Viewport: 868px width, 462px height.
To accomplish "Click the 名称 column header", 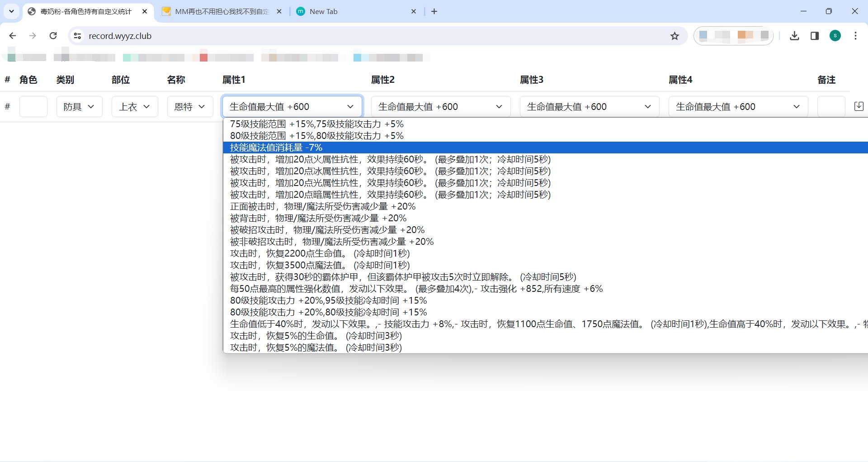I will pyautogui.click(x=176, y=80).
